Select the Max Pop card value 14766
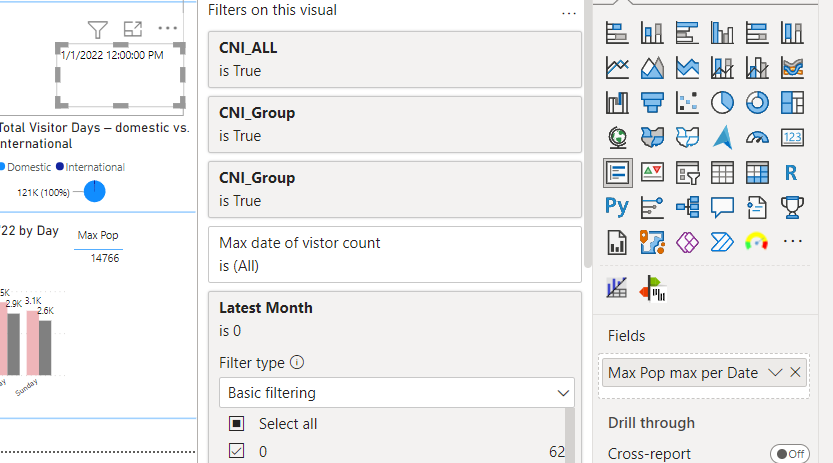This screenshot has height=463, width=833. (105, 258)
